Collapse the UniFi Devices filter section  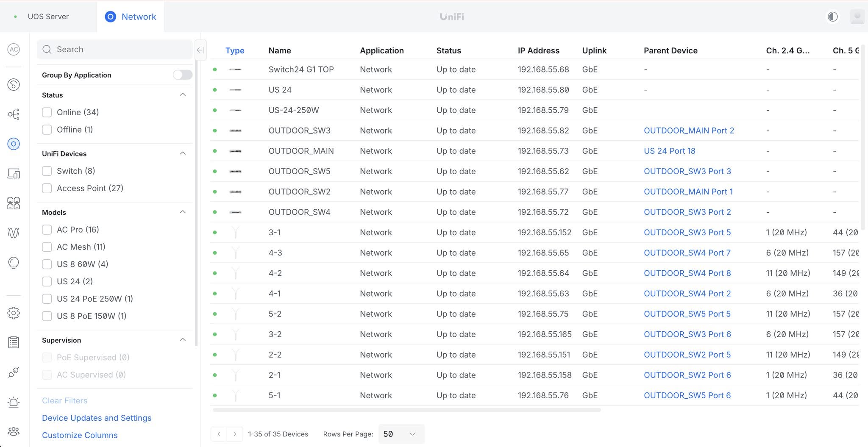click(183, 153)
